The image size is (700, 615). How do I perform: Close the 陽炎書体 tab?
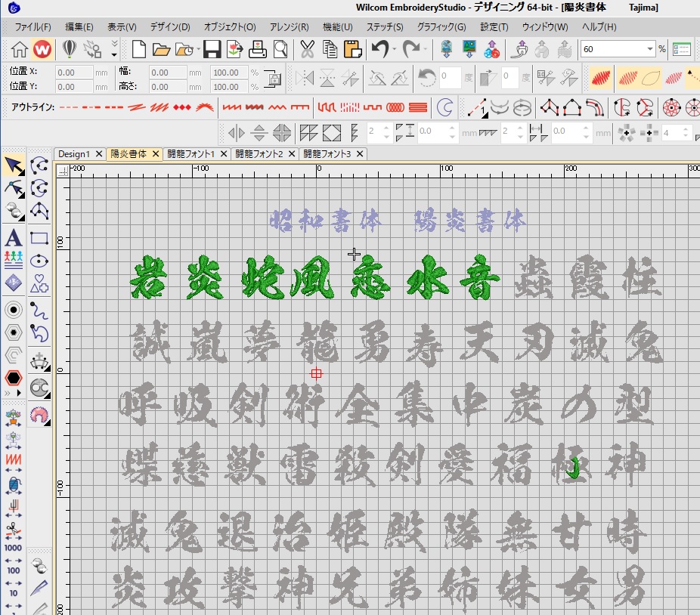point(156,154)
